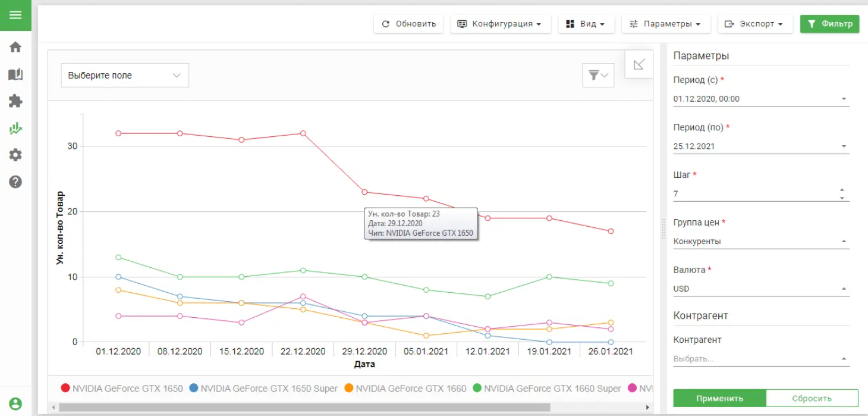Image resolution: width=868 pixels, height=416 pixels.
Task: Expand the 'Выберите поле' dropdown
Action: click(125, 76)
